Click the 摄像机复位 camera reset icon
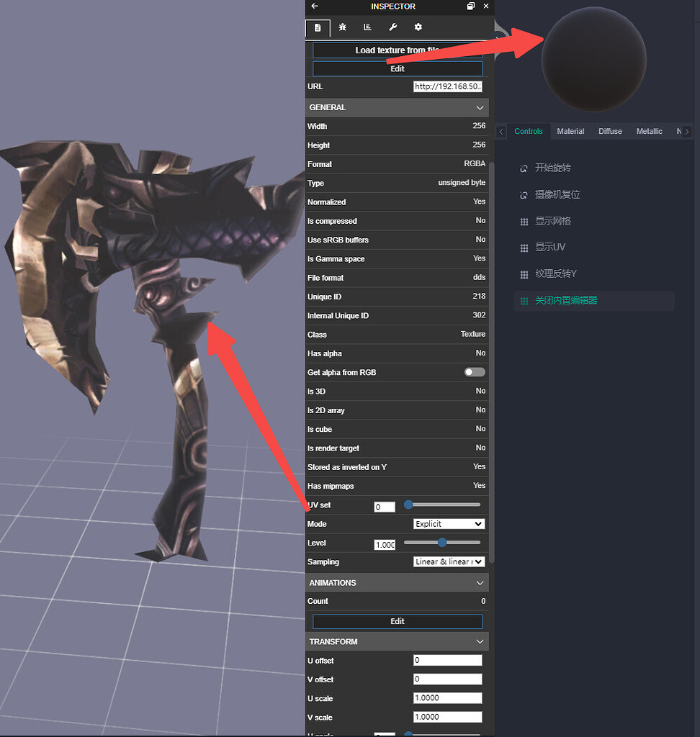The image size is (700, 737). (x=524, y=194)
